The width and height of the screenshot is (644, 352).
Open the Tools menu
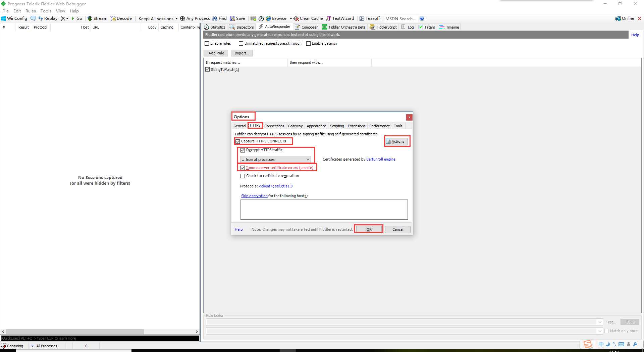click(46, 11)
